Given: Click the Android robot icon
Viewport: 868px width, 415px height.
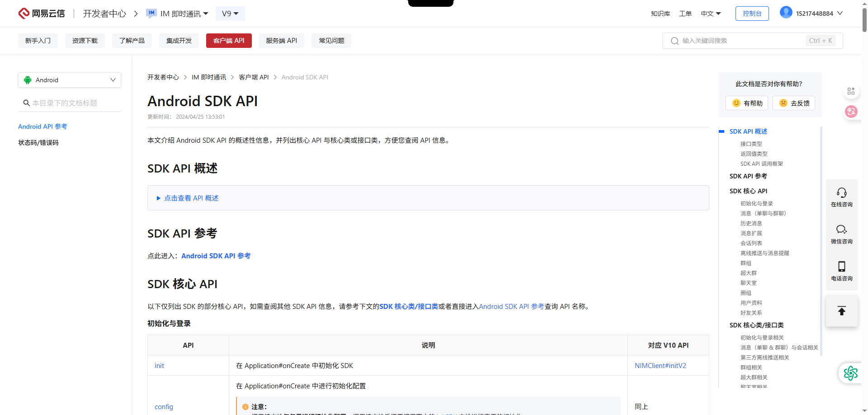Looking at the screenshot, I should (x=28, y=80).
